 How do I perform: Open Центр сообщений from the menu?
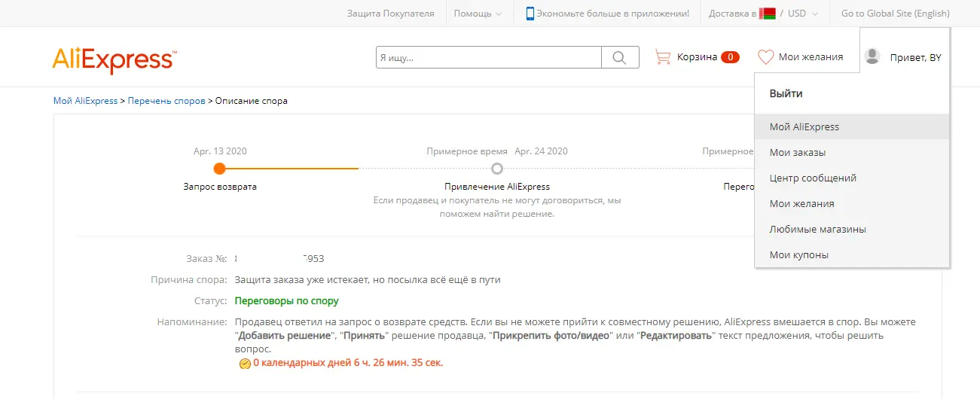pyautogui.click(x=852, y=178)
